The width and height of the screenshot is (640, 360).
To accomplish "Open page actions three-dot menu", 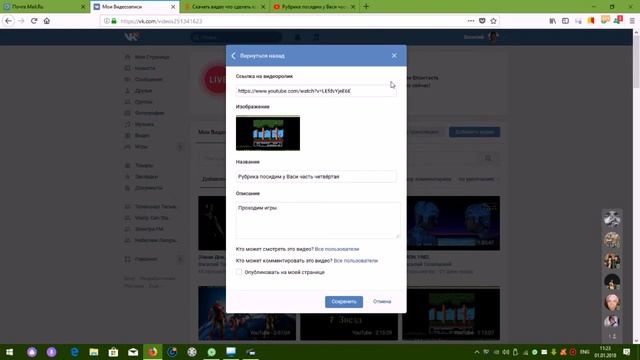I will tap(471, 21).
